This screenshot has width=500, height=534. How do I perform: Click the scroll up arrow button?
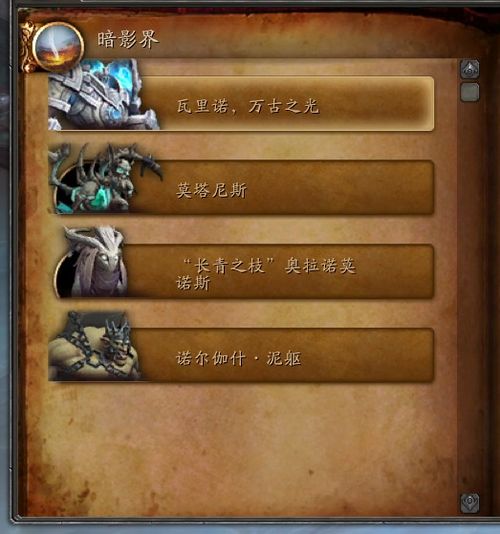[470, 69]
